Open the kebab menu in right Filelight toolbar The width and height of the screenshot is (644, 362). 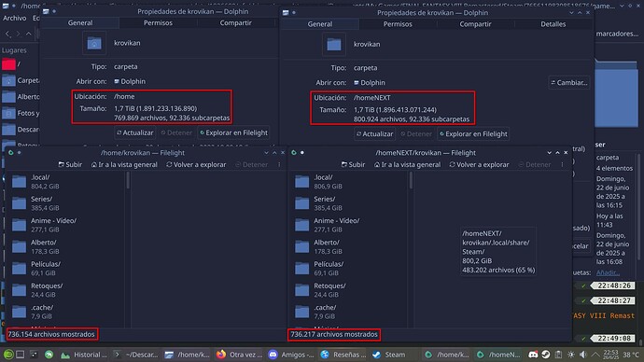tap(562, 164)
